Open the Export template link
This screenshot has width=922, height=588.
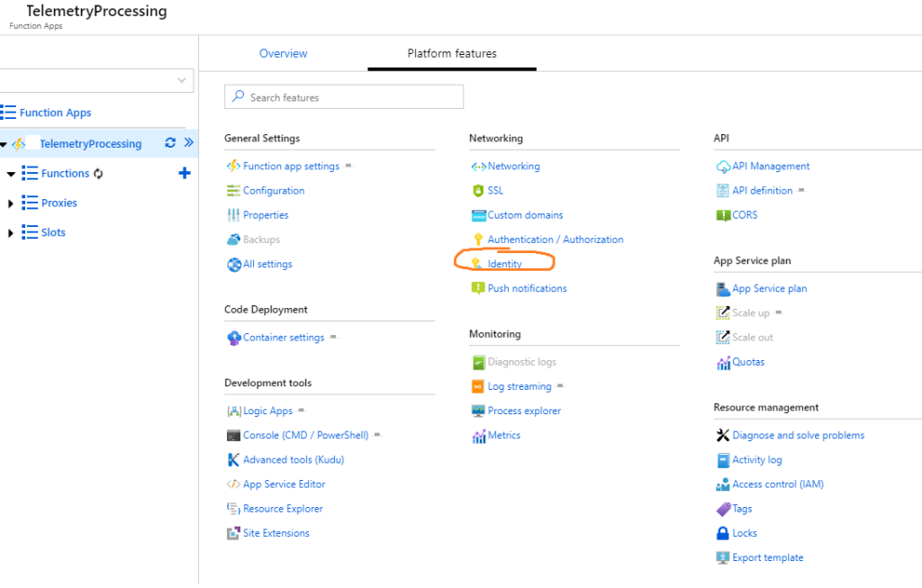[767, 557]
